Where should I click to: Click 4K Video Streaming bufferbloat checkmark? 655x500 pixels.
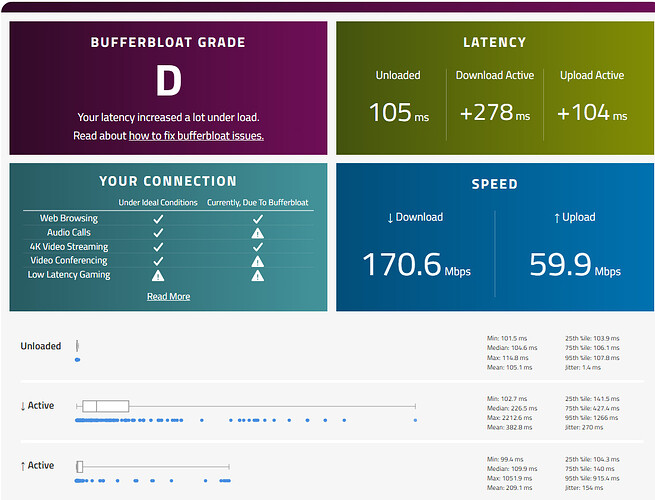pyautogui.click(x=258, y=247)
